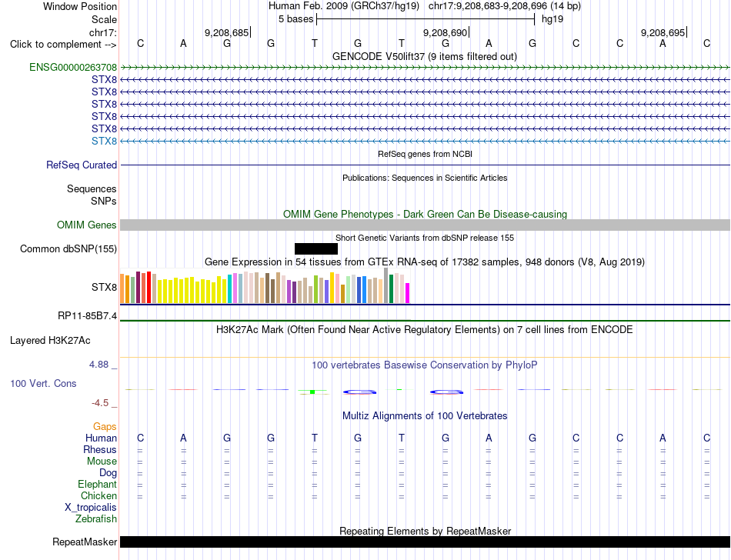
Task: Click the X_tropicalis species row label
Action: pos(91,508)
